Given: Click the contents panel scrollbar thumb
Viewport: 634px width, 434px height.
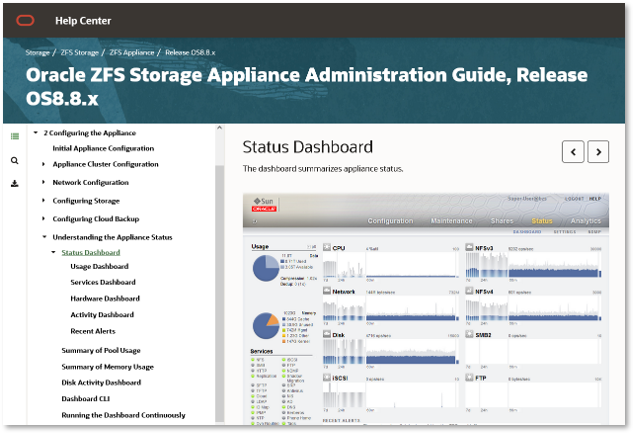Looking at the screenshot, I should click(x=220, y=293).
